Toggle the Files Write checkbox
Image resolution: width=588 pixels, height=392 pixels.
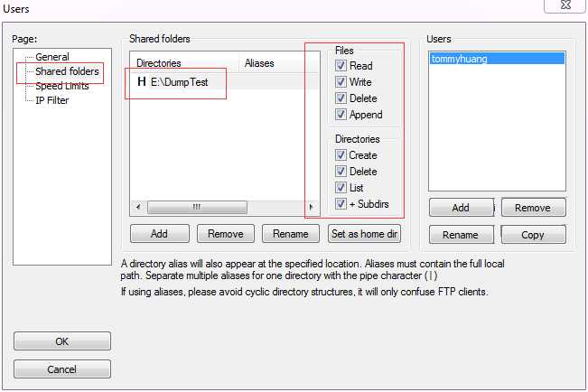(341, 82)
